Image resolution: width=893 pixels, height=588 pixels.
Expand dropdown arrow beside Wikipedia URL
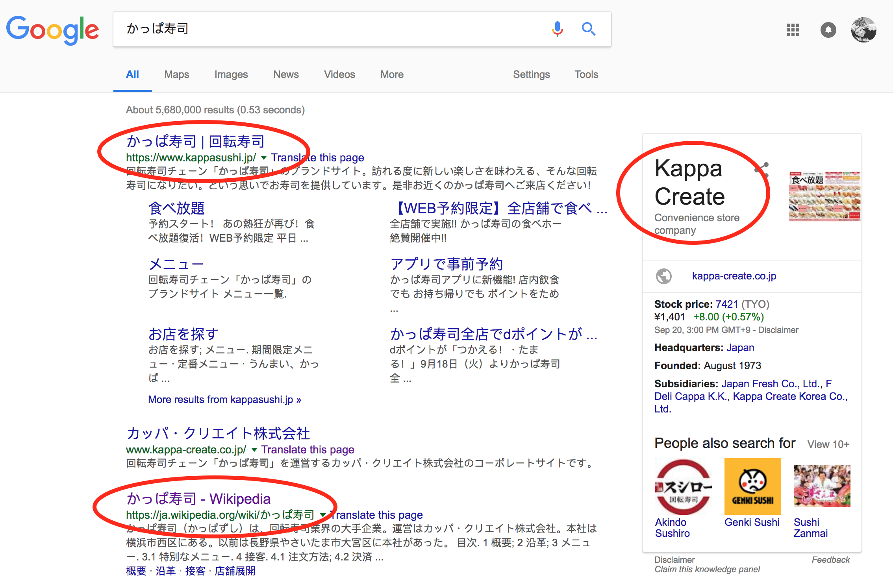point(323,515)
